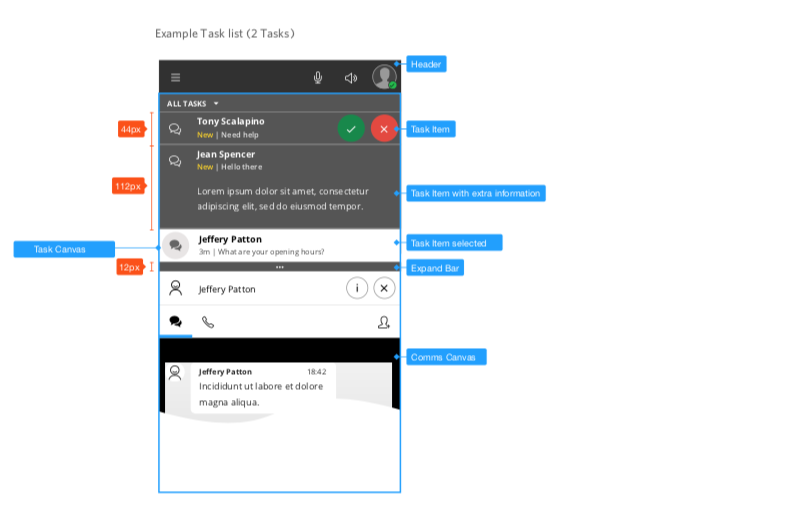The image size is (797, 525).
Task: Close the Jeffery Patton task canvas
Action: (x=384, y=288)
